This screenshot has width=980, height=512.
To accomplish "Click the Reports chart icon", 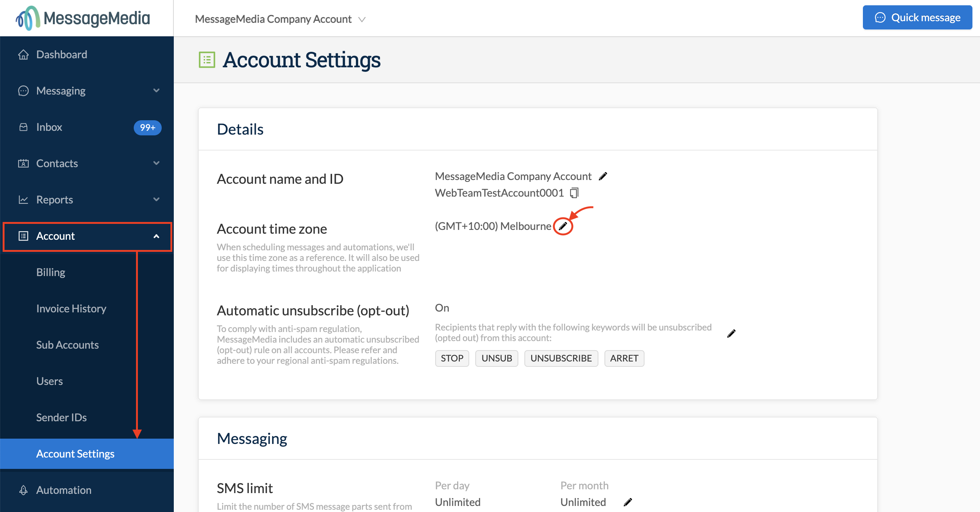I will (x=23, y=200).
